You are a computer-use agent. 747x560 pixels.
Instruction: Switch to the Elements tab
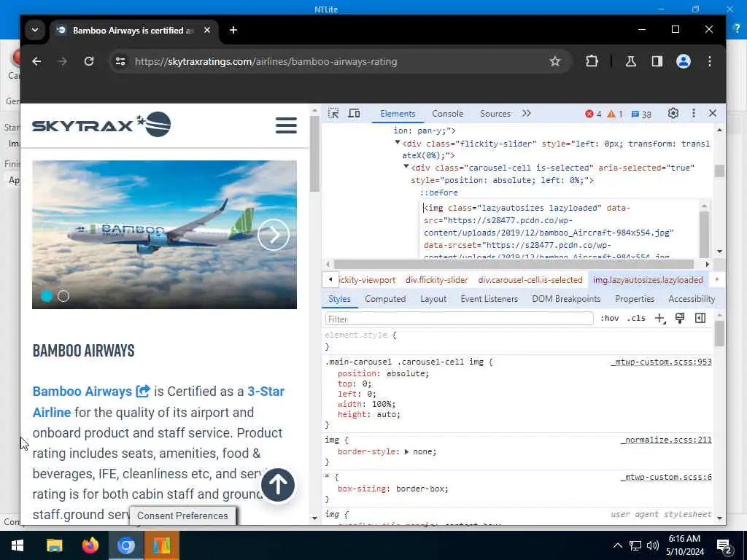click(398, 113)
